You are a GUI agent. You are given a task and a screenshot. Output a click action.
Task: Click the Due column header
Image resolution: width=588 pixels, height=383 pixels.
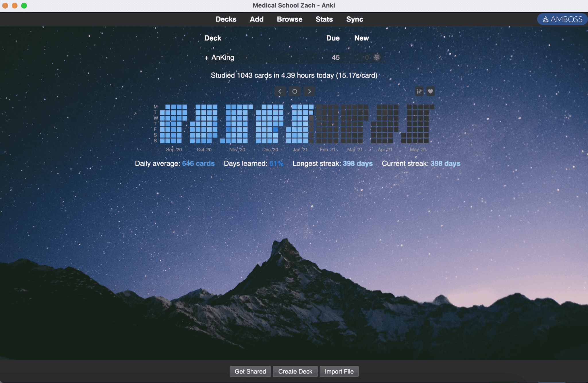(333, 38)
